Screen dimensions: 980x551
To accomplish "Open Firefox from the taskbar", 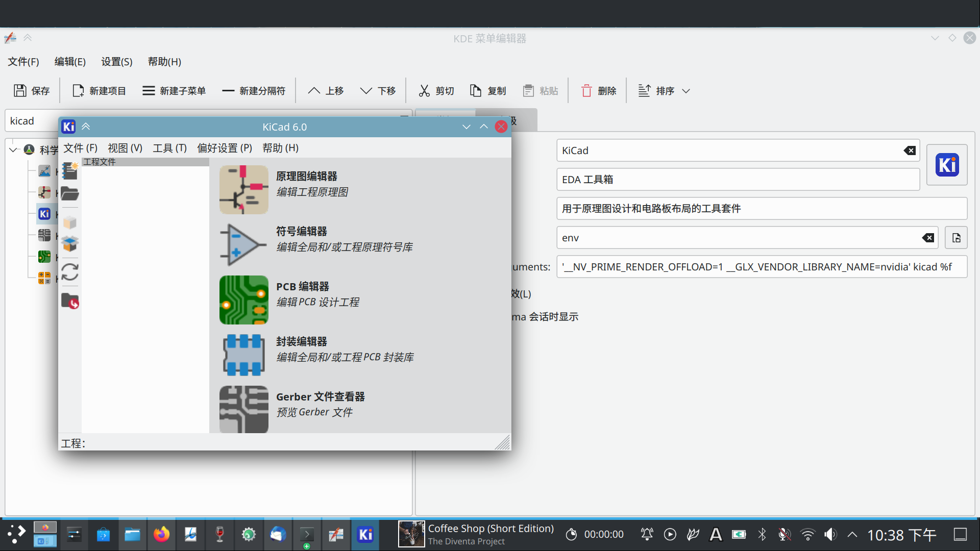I will click(162, 535).
